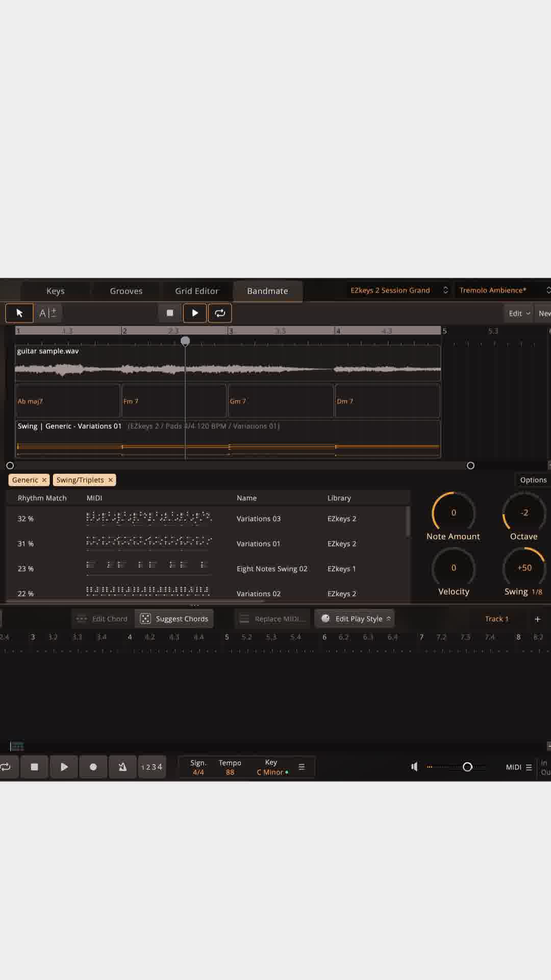Click the transport play button
551x980 pixels.
pos(64,767)
